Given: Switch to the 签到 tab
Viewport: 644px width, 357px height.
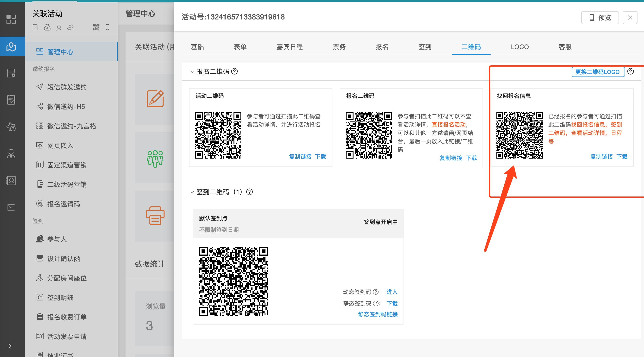Looking at the screenshot, I should [x=425, y=47].
